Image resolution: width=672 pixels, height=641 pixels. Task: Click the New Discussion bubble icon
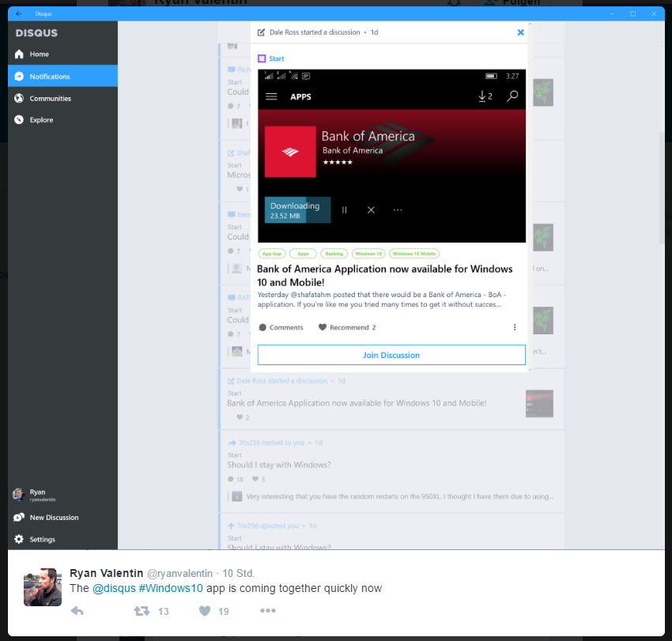(19, 517)
